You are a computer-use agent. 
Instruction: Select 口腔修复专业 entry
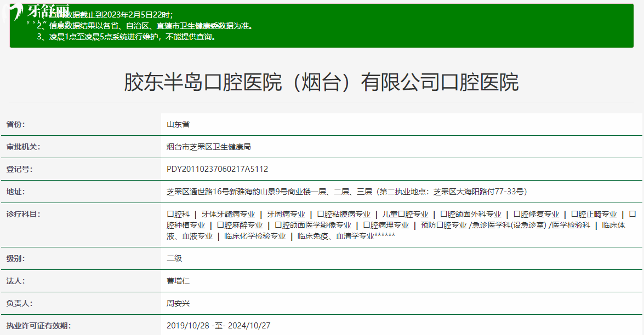(x=536, y=214)
